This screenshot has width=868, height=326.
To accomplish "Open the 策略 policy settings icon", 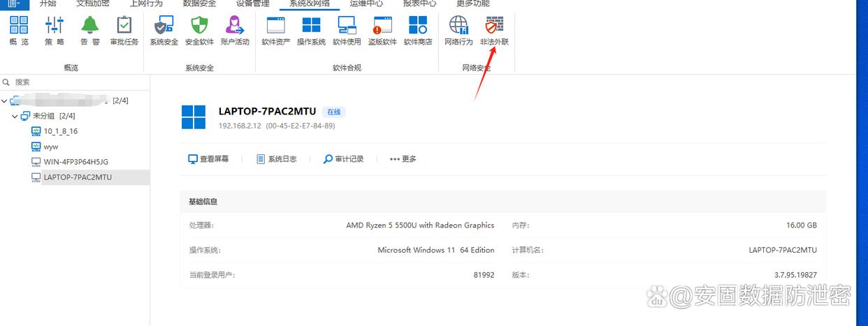I will [x=55, y=31].
